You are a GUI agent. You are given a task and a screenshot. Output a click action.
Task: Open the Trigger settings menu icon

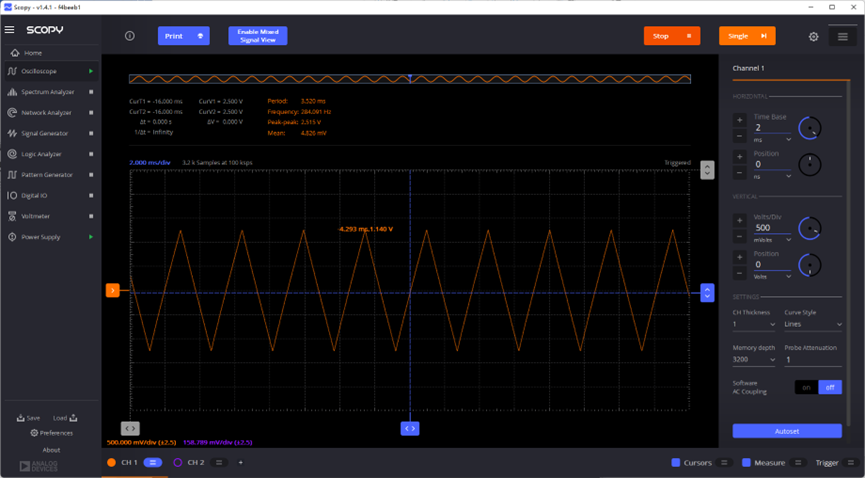coord(850,463)
